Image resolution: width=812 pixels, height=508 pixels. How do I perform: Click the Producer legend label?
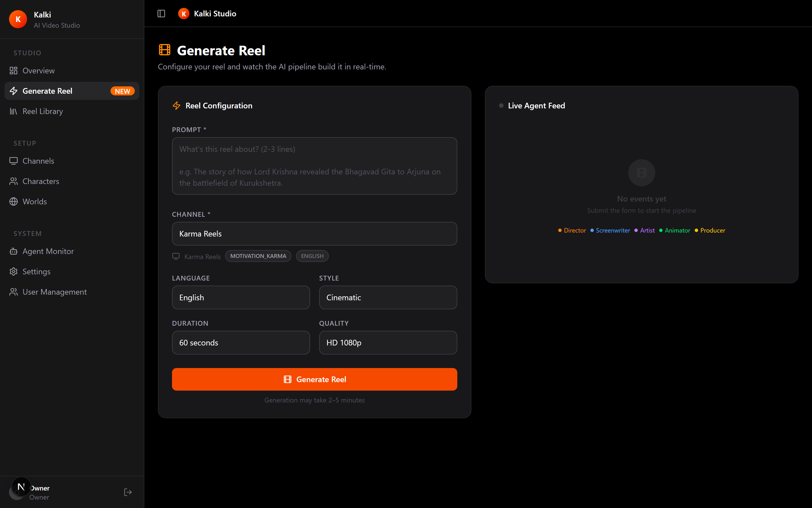(713, 231)
